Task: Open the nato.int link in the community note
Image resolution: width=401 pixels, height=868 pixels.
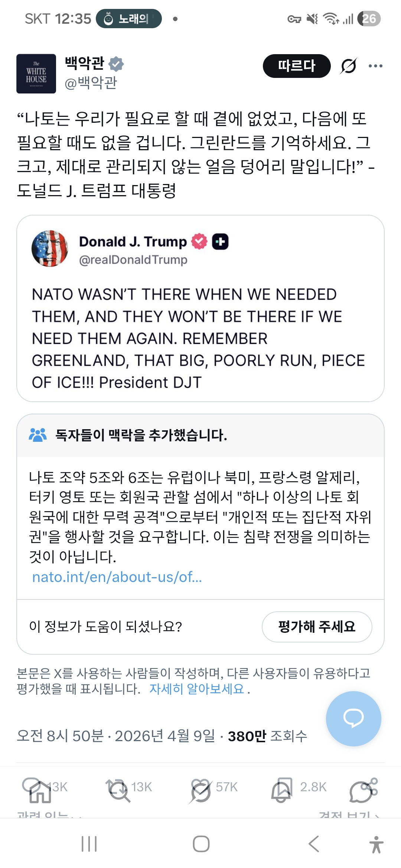Action: coord(117,577)
